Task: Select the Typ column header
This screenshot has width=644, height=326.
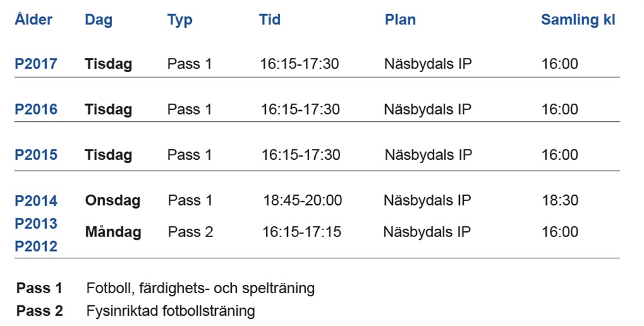Action: [x=180, y=20]
